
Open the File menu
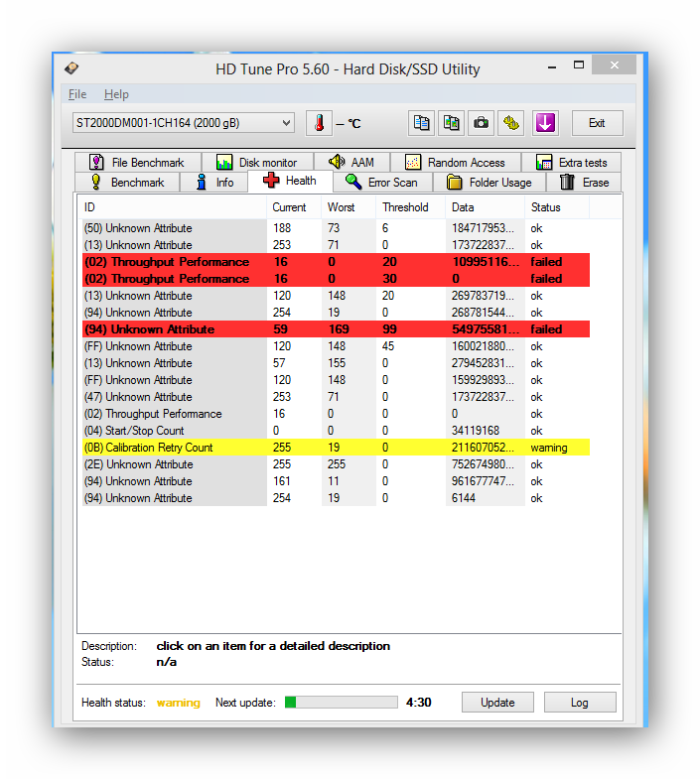click(77, 94)
